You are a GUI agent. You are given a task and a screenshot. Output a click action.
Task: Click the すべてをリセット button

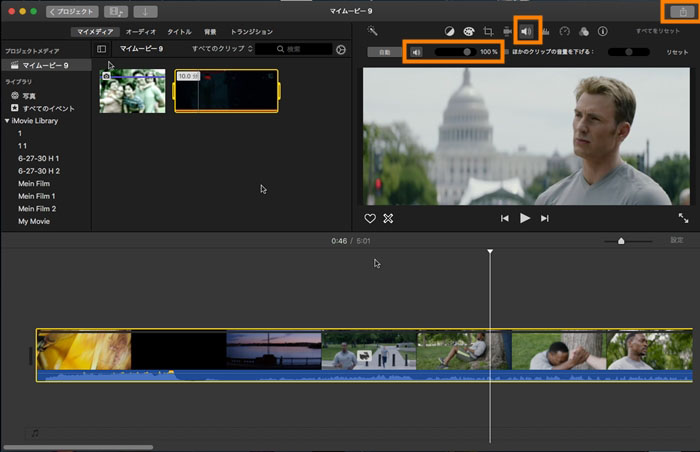tap(656, 32)
